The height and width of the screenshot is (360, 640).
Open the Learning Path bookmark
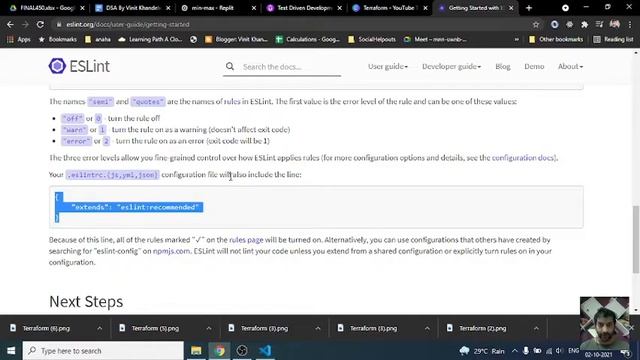click(150, 40)
